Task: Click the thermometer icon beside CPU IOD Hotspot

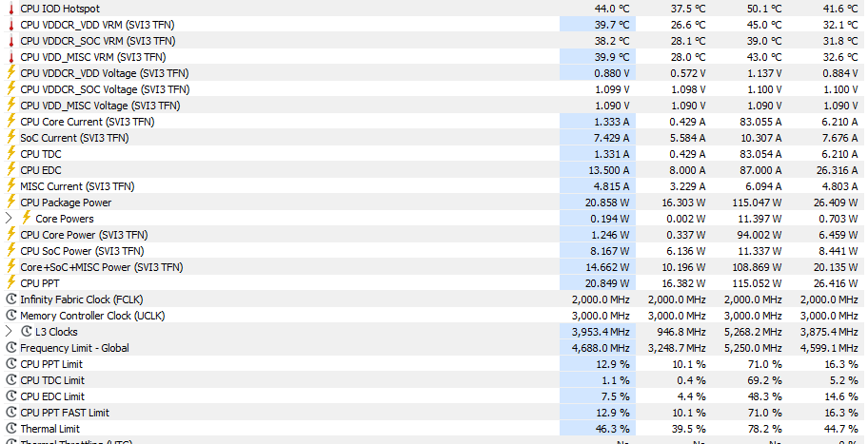Action: click(11, 9)
